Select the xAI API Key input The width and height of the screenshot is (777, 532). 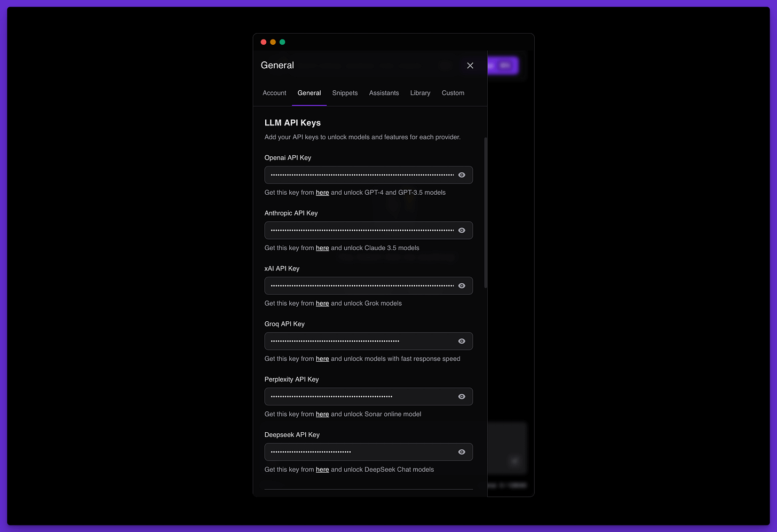(x=369, y=286)
